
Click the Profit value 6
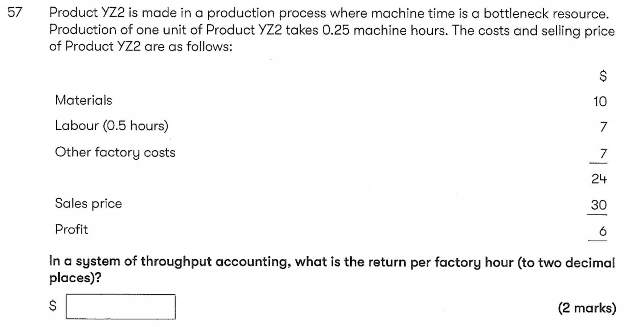(603, 231)
